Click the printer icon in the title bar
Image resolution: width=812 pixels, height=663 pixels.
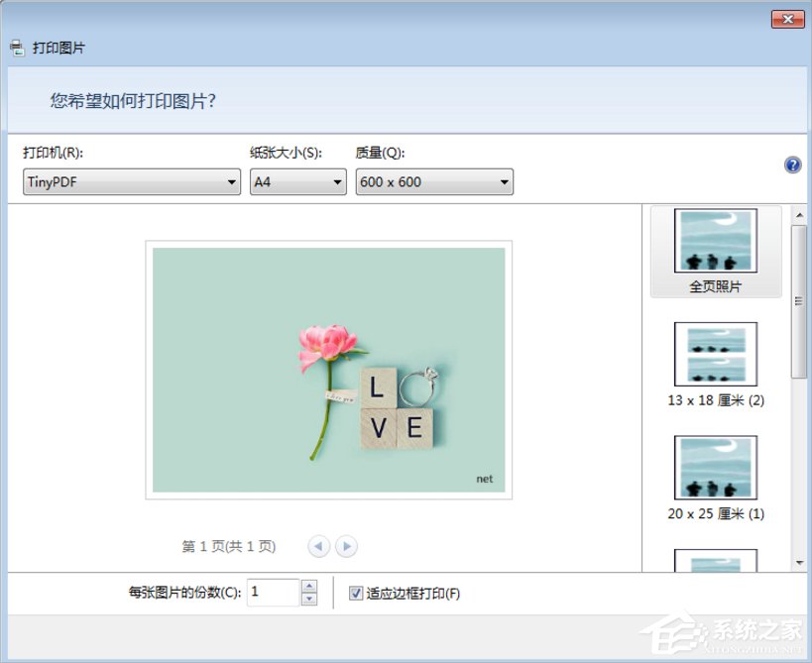pos(16,46)
